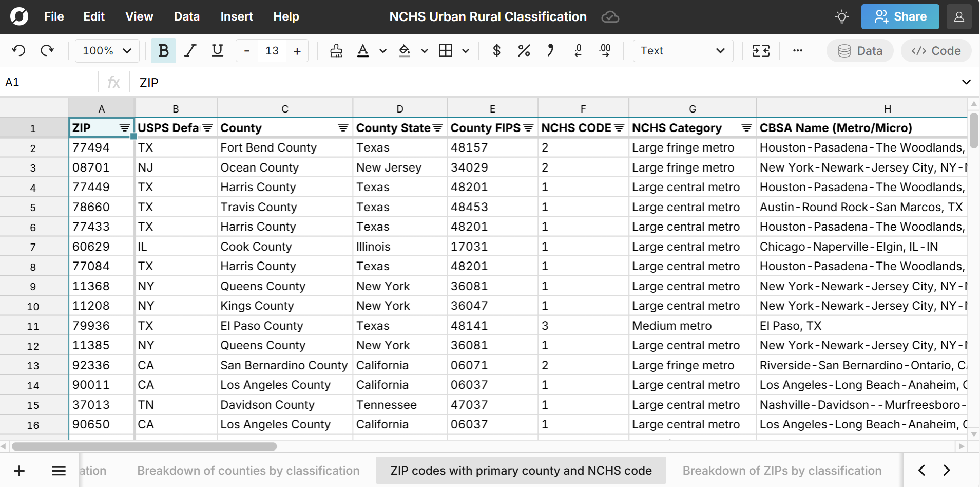Apply percent format
This screenshot has height=487, width=980.
[x=523, y=50]
